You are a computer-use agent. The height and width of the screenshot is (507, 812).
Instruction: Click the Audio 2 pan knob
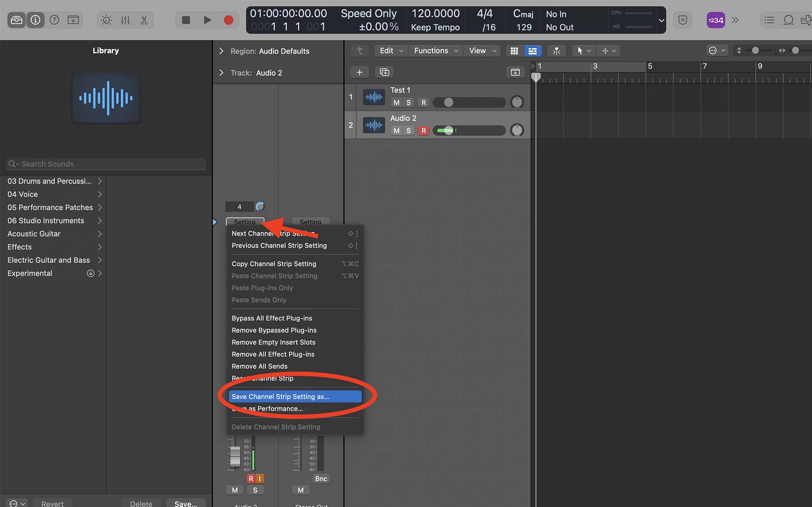click(517, 130)
